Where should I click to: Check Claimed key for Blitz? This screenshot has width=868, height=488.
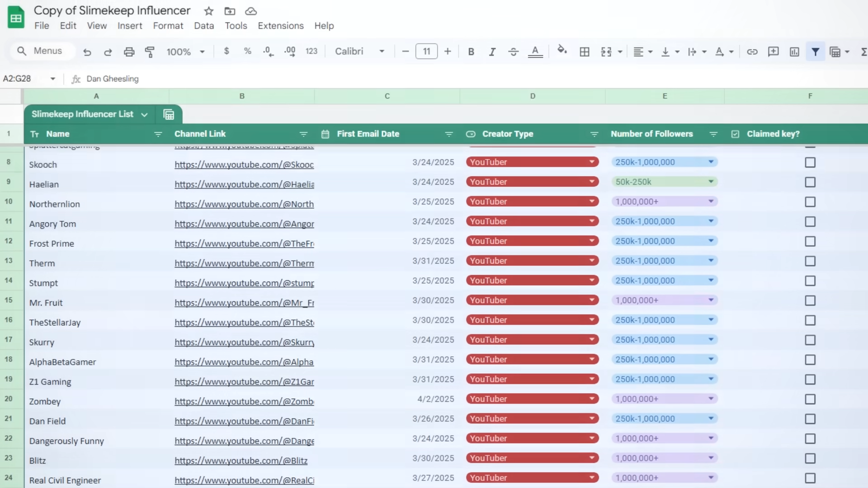(x=810, y=459)
